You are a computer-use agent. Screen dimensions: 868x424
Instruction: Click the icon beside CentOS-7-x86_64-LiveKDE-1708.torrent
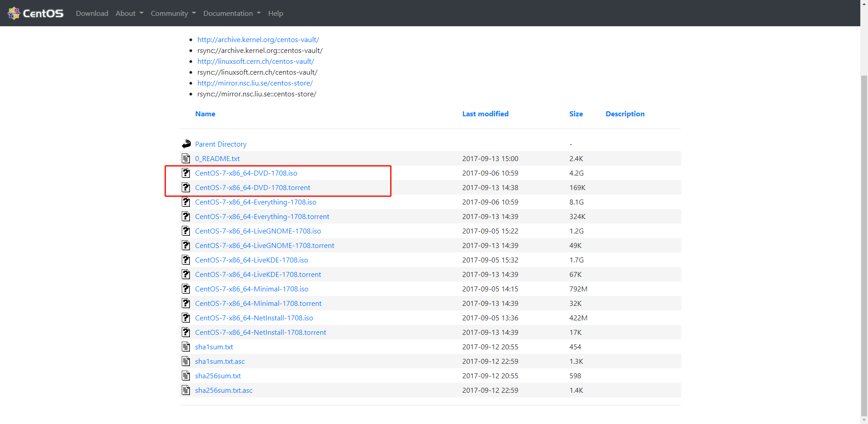point(186,274)
